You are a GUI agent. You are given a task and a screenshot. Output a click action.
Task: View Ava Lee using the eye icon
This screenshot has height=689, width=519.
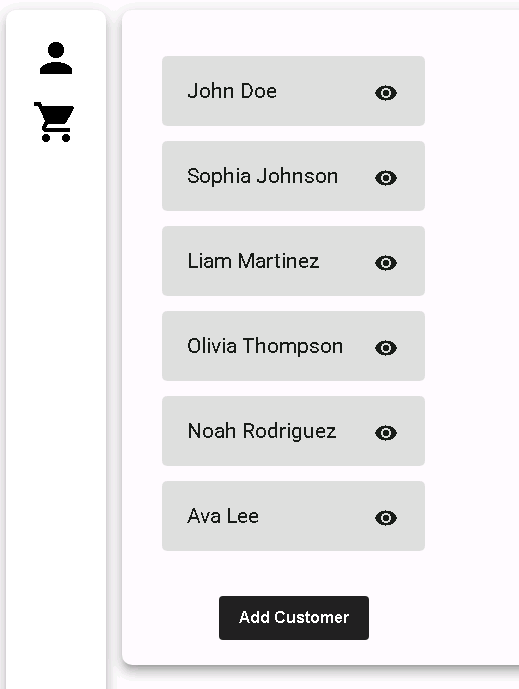tap(386, 518)
